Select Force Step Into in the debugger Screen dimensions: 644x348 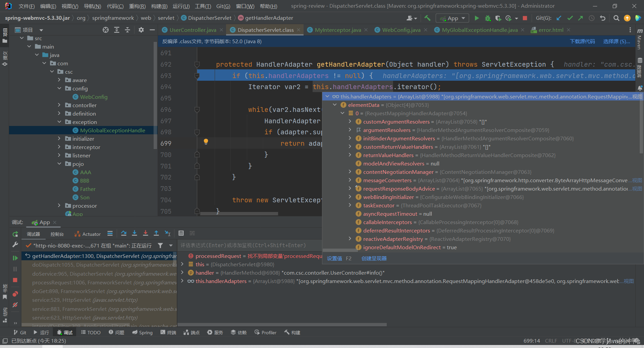pyautogui.click(x=146, y=233)
